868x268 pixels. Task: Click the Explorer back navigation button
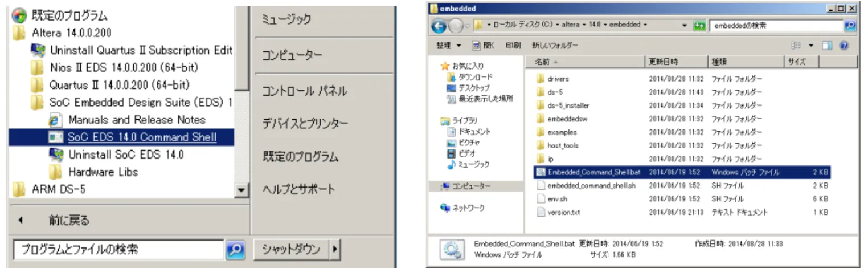pyautogui.click(x=439, y=26)
